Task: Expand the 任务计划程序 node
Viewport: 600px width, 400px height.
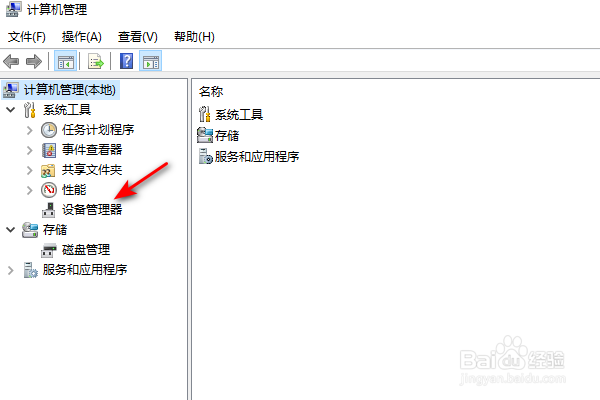Action: (x=29, y=131)
